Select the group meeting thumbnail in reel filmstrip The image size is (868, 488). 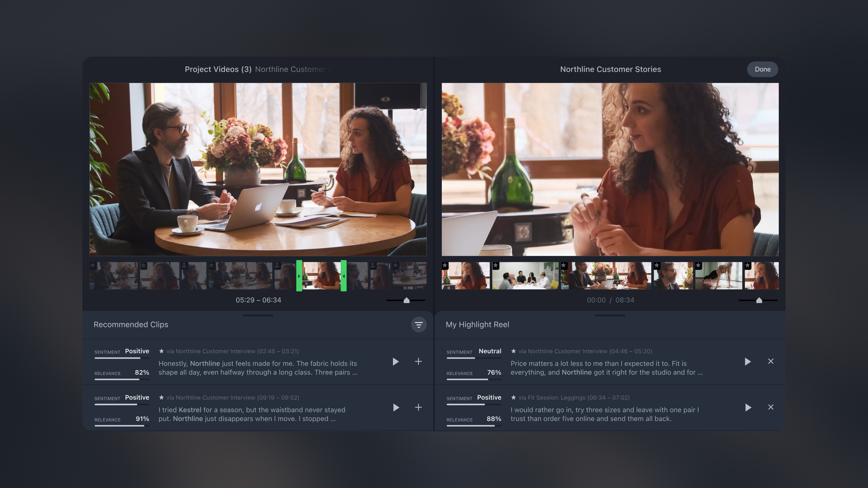tap(525, 276)
